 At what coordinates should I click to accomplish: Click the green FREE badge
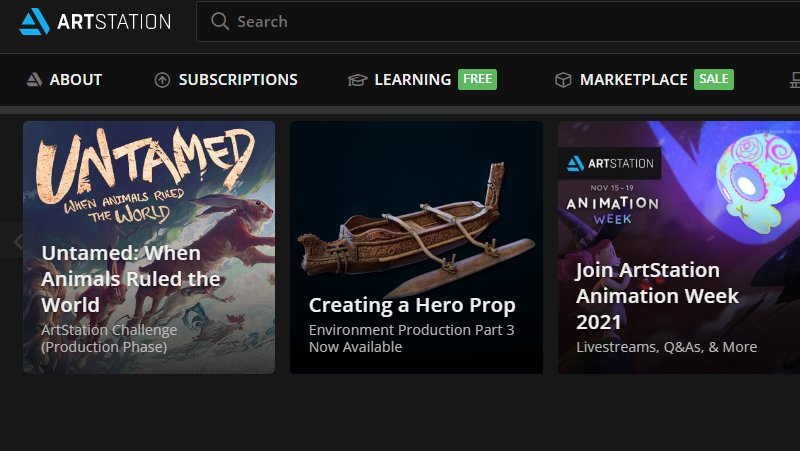coord(478,79)
